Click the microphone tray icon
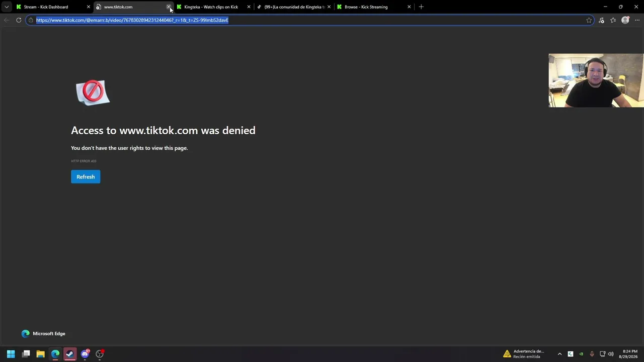 [x=592, y=354]
